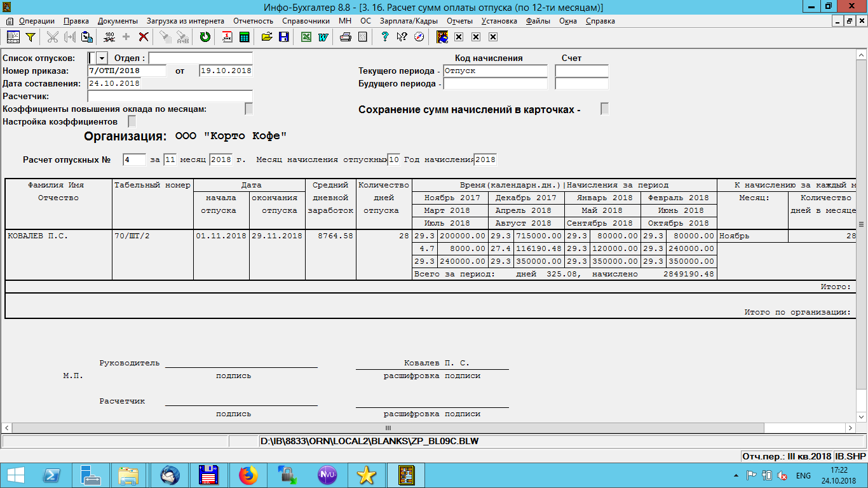Viewport: 868px width, 488px height.
Task: Click the Отдел input field
Action: click(200, 58)
